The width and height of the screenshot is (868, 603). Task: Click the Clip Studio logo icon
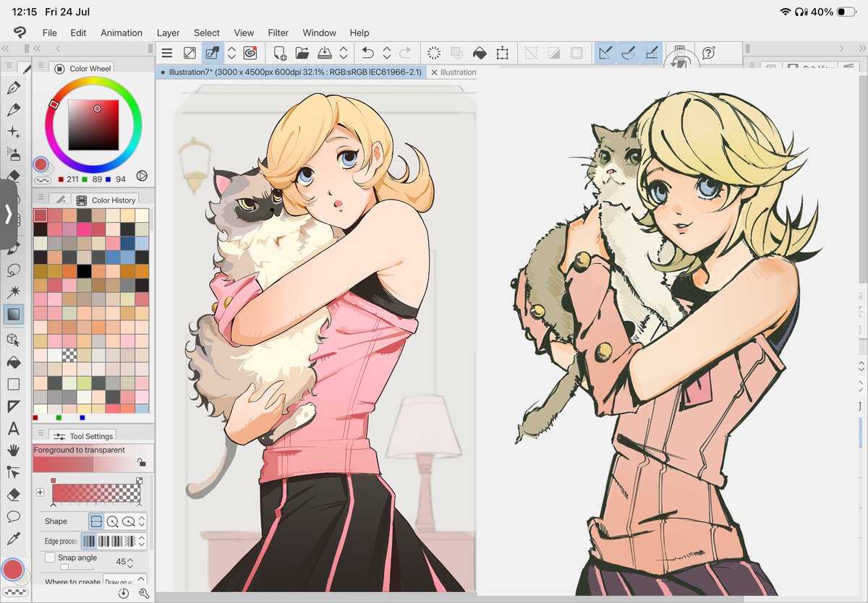tap(20, 33)
